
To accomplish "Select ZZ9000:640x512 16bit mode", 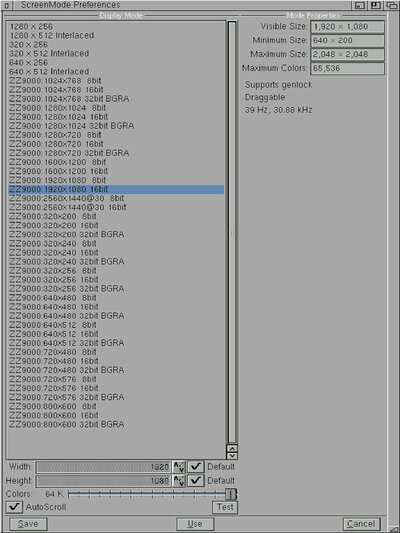I will click(x=116, y=334).
